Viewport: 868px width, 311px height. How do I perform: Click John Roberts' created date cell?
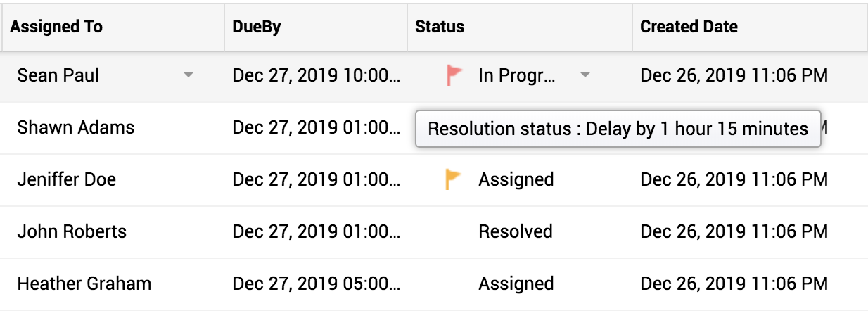(x=734, y=231)
